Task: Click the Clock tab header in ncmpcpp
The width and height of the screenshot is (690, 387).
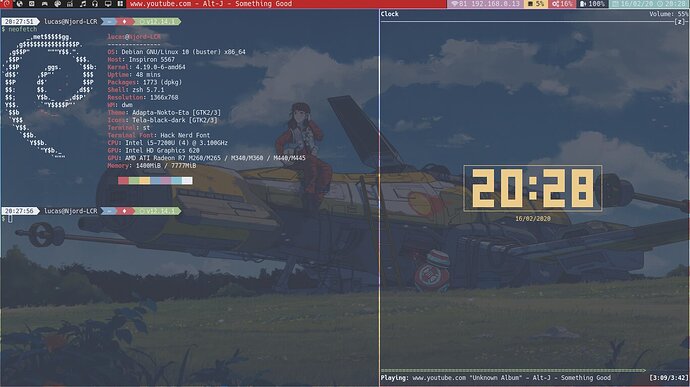Action: click(x=389, y=14)
